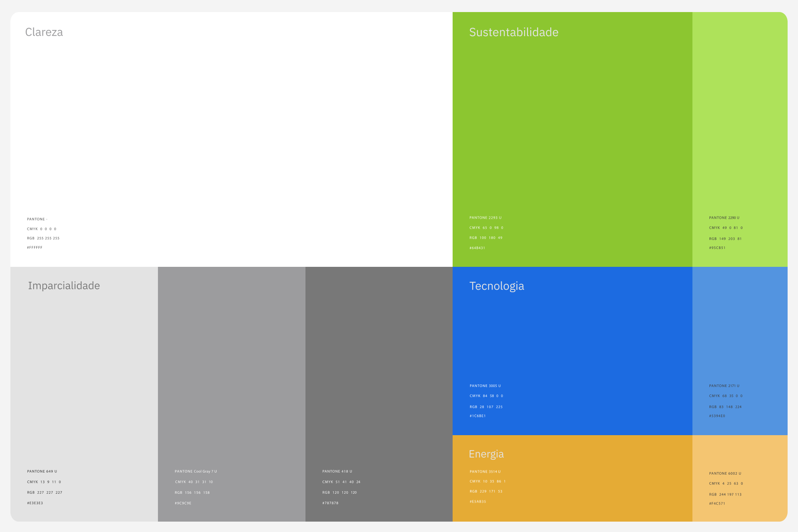Screen dimensions: 798x532
Task: Click the Energia heading text
Action: tap(486, 454)
